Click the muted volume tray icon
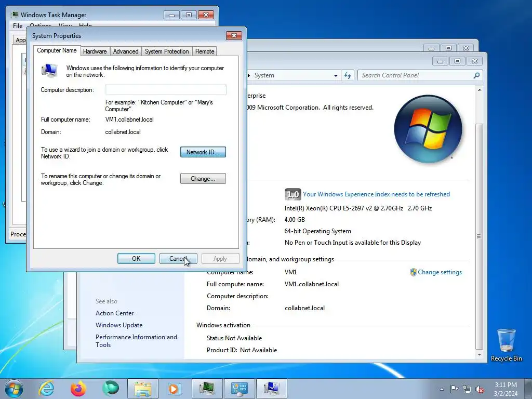This screenshot has height=399, width=532. coord(480,389)
